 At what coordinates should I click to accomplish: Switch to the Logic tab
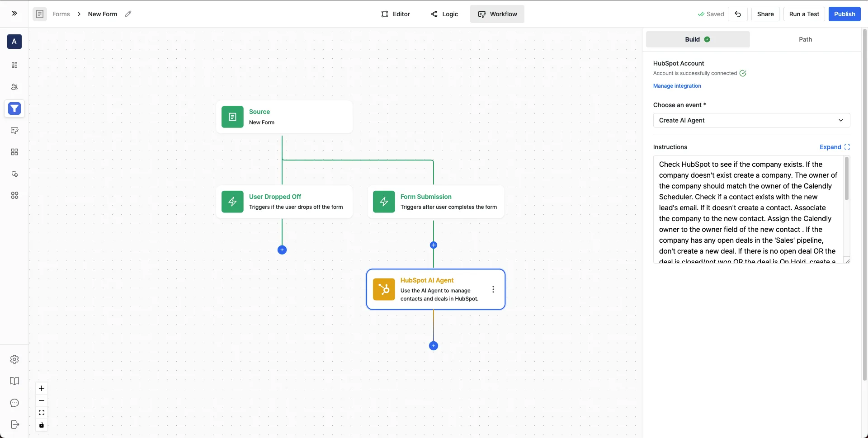[444, 14]
